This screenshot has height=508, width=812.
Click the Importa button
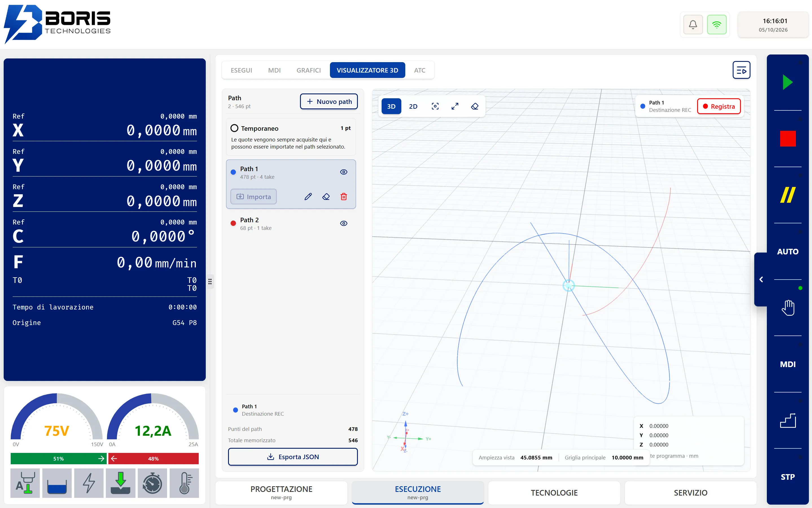tap(253, 197)
